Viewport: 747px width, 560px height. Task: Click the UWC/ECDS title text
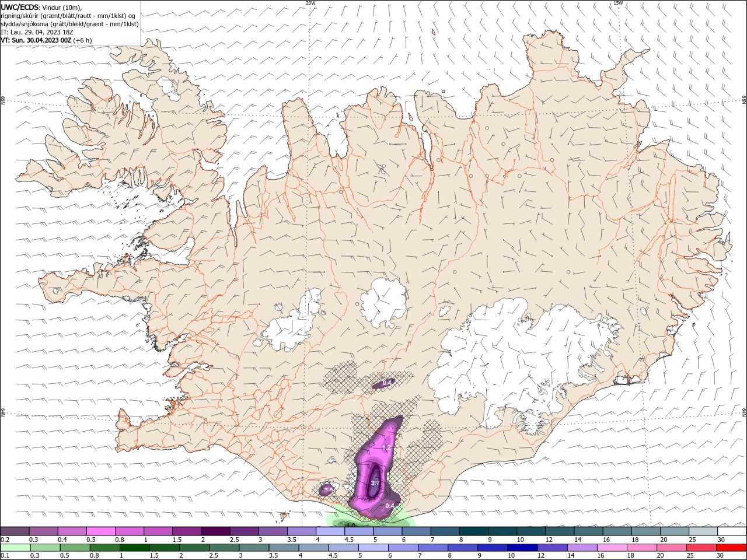coord(20,7)
